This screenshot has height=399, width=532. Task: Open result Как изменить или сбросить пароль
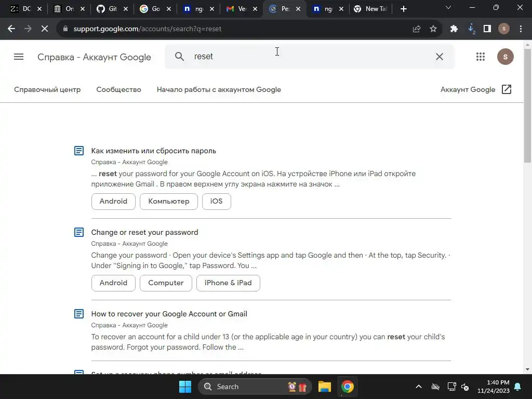(154, 151)
